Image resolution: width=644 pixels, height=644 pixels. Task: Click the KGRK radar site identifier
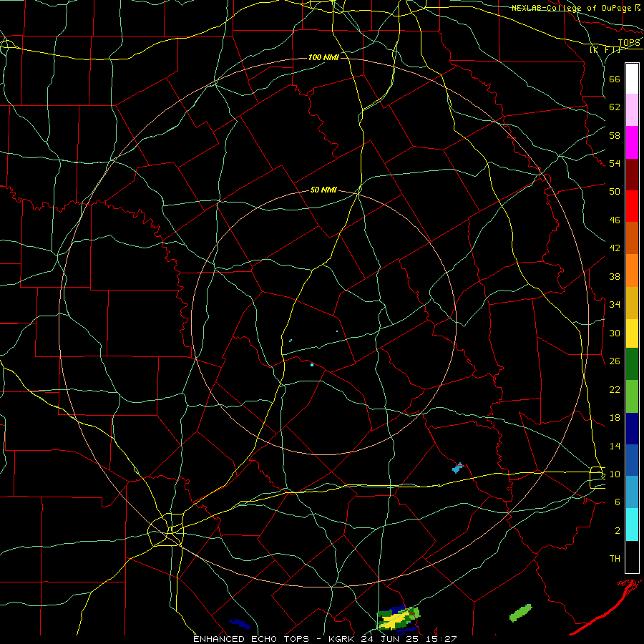pos(341,639)
